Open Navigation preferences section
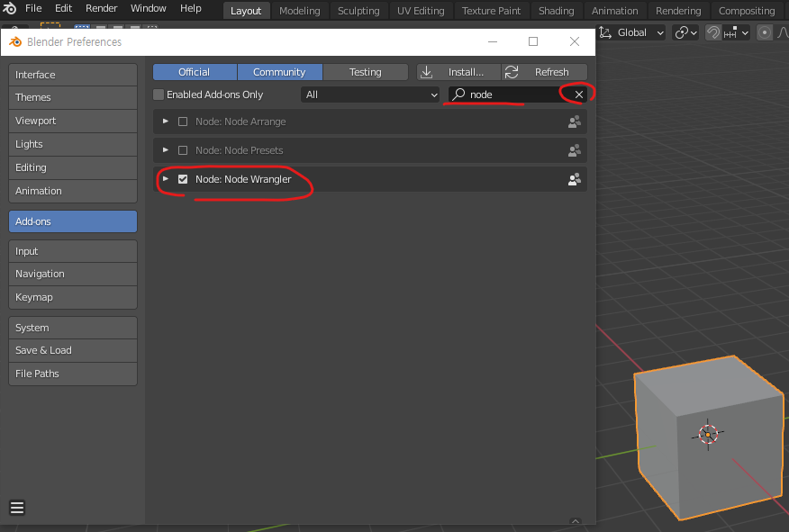The image size is (789, 532). (73, 274)
